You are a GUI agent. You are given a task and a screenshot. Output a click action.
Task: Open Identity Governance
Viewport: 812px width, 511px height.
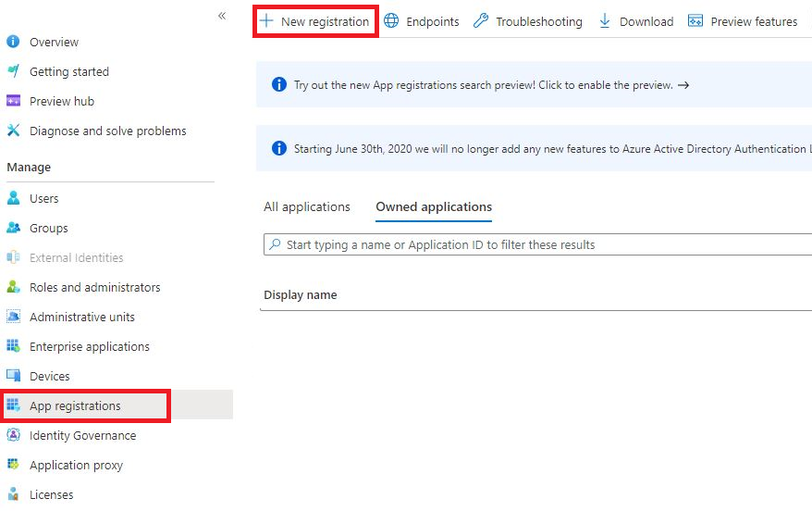[x=83, y=435]
